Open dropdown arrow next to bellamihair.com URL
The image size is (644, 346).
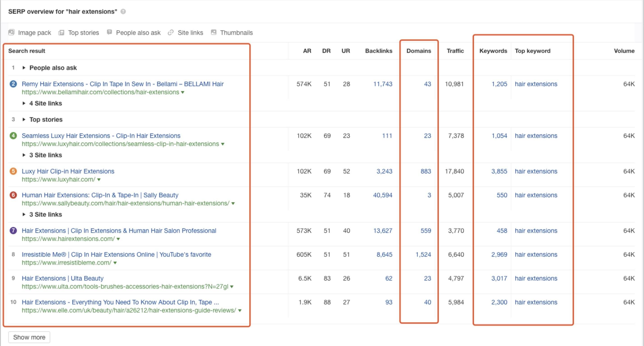pyautogui.click(x=183, y=92)
